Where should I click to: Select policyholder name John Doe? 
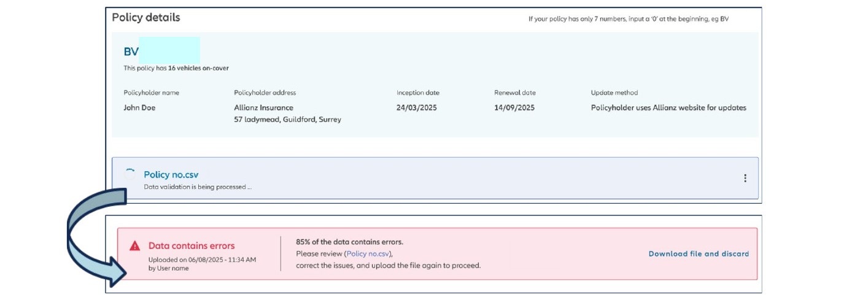tap(139, 107)
